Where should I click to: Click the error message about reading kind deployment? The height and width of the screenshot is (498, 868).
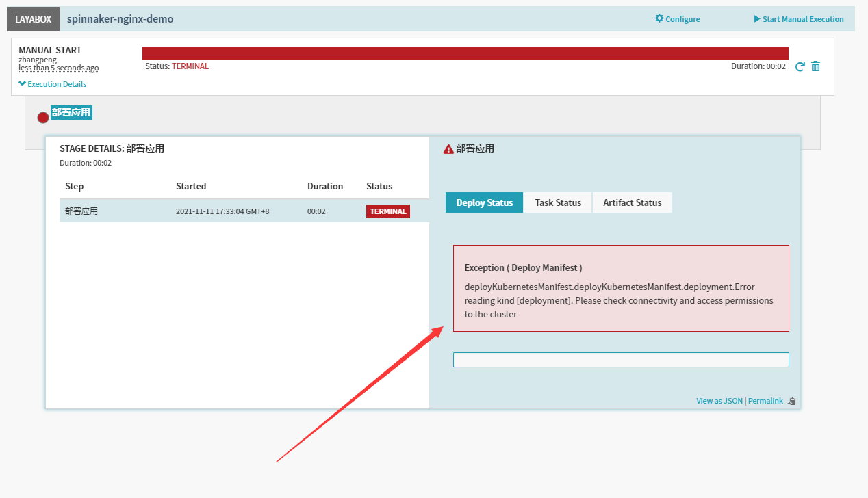tap(619, 300)
